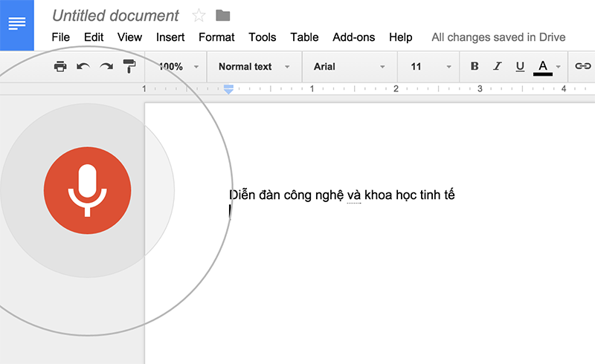Click 'All changes saved in Drive' status
The width and height of the screenshot is (595, 364).
coord(498,37)
